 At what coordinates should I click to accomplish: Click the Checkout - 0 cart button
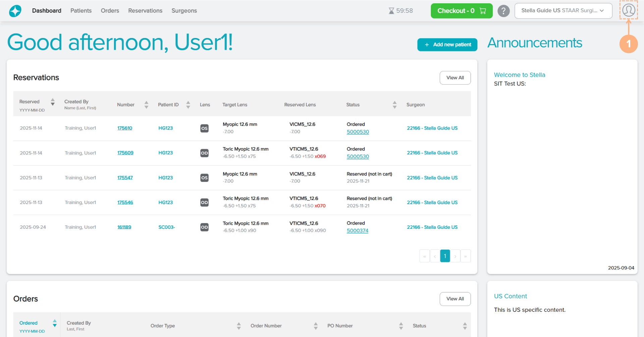461,11
